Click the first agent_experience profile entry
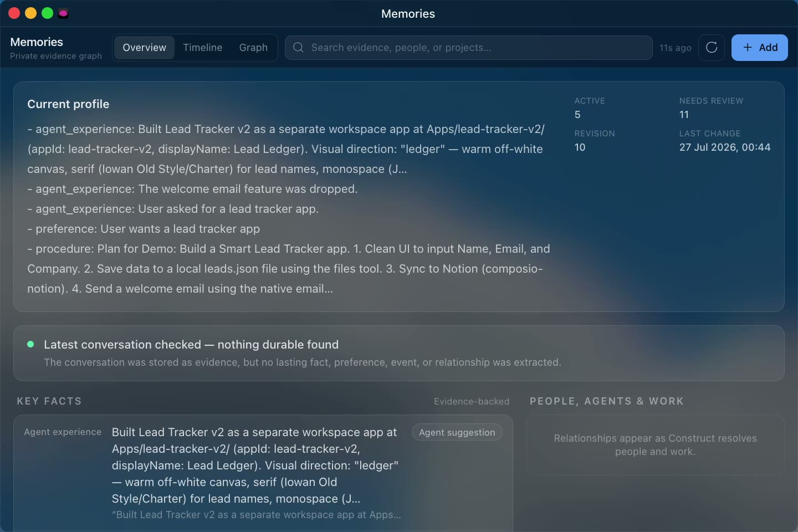 (286, 149)
